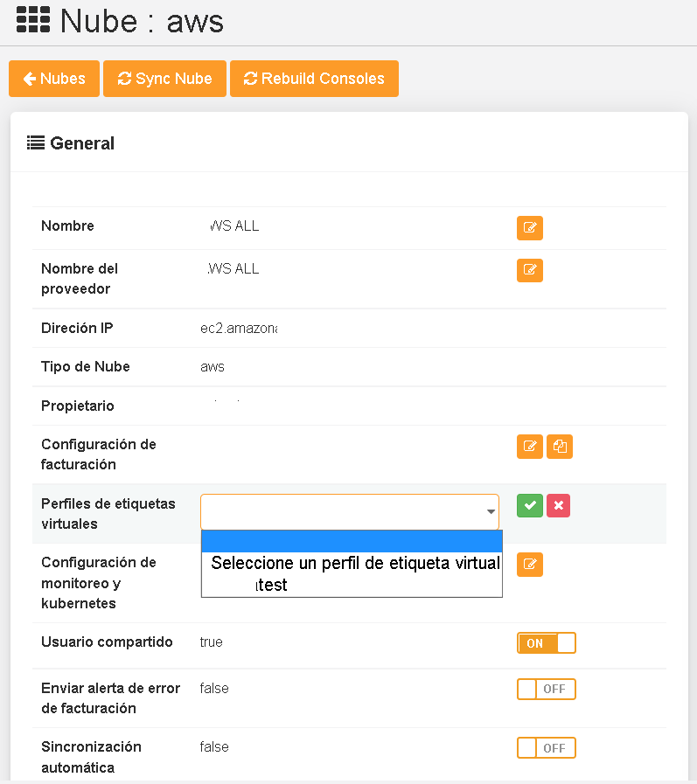The height and width of the screenshot is (784, 697).
Task: Confirm virtual tag profile with green check
Action: [x=529, y=505]
